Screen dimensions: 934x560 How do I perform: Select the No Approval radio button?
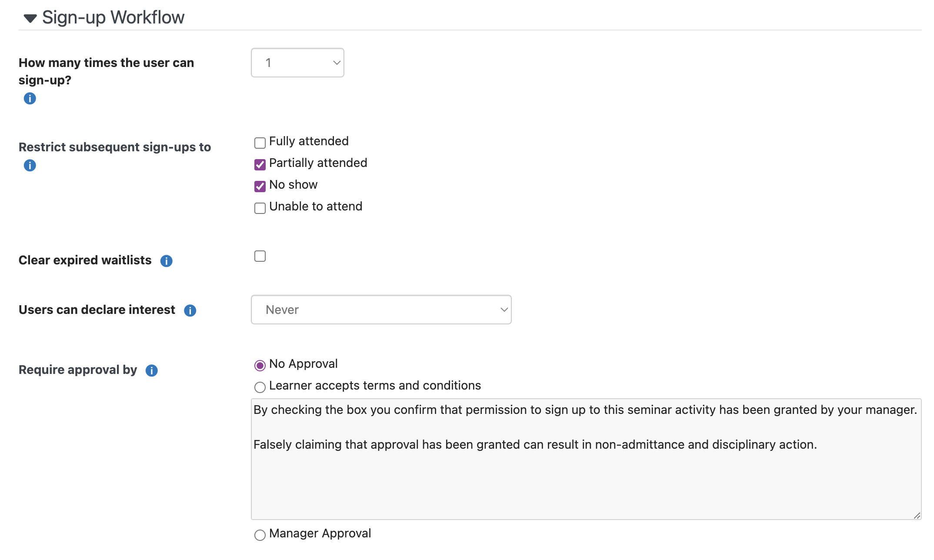pyautogui.click(x=260, y=365)
